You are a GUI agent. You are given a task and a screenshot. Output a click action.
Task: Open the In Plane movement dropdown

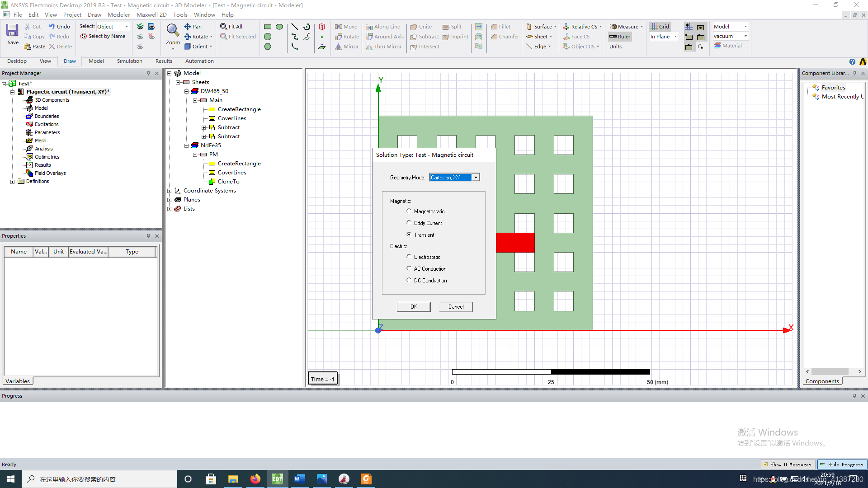675,37
